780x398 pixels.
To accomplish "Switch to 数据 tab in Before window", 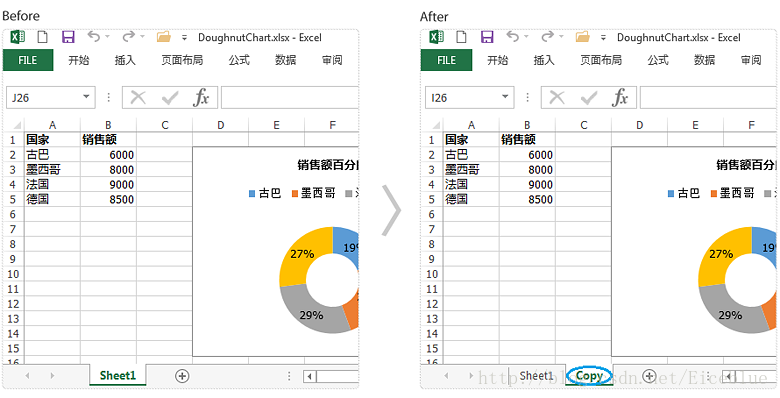I will pos(286,60).
